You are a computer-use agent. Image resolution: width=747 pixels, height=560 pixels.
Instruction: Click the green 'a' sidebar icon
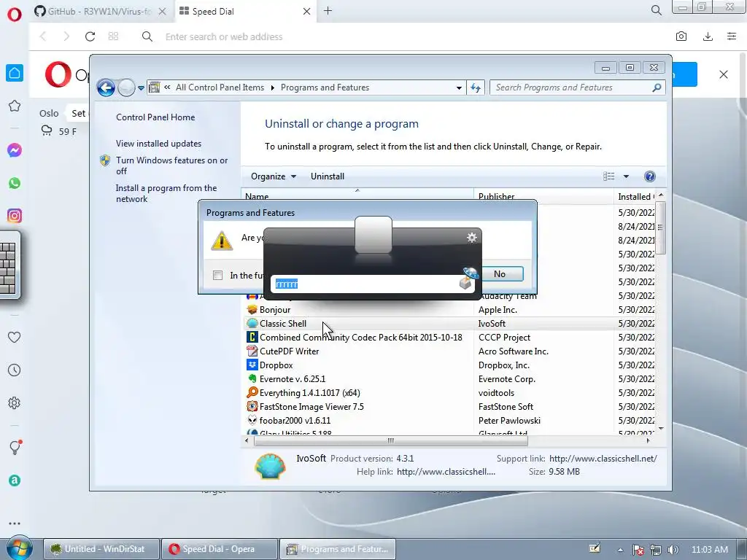coord(15,481)
